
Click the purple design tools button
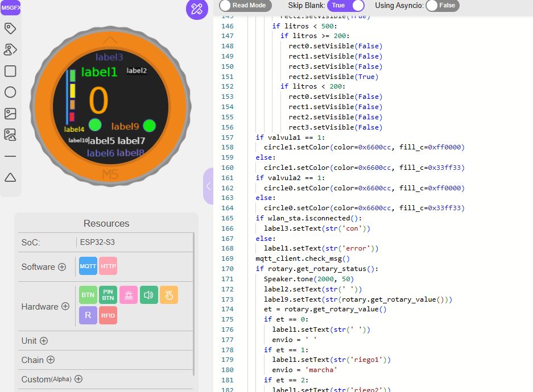(197, 9)
